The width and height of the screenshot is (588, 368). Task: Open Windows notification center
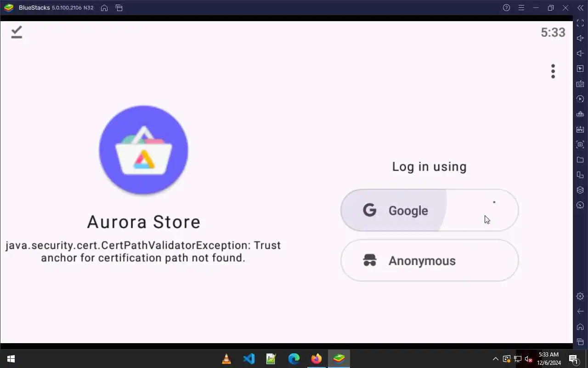click(x=574, y=359)
